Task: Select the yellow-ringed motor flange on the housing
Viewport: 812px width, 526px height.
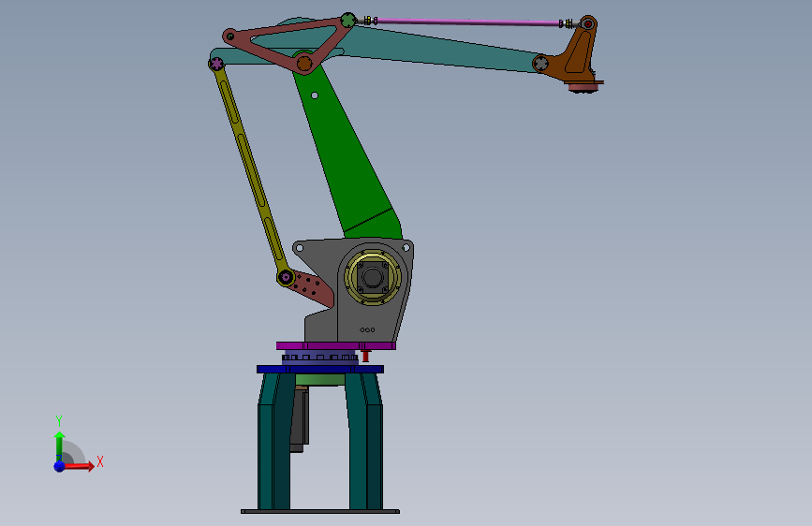Action: [x=373, y=277]
